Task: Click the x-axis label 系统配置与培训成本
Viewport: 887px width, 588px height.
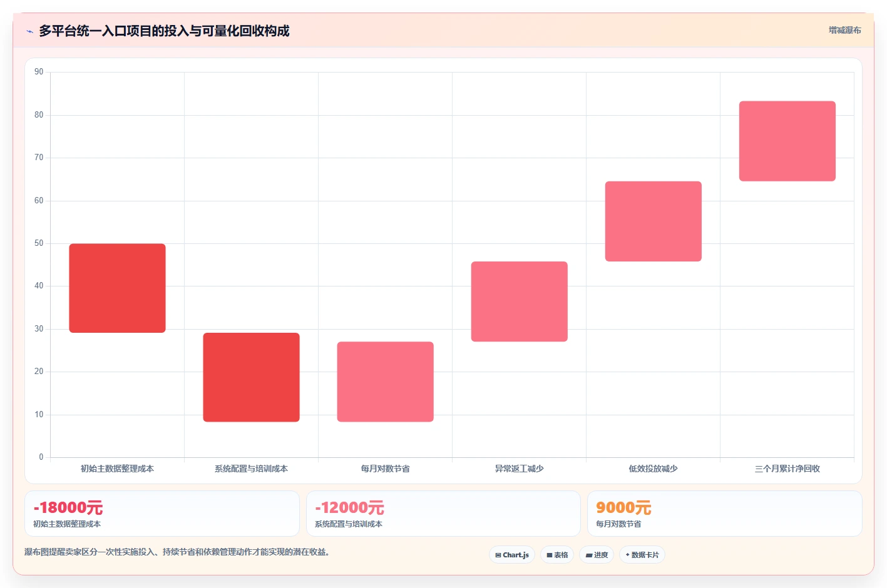Action: tap(251, 469)
